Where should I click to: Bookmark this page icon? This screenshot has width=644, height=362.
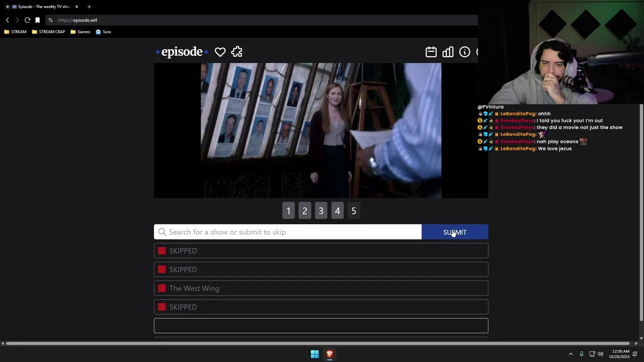point(37,20)
